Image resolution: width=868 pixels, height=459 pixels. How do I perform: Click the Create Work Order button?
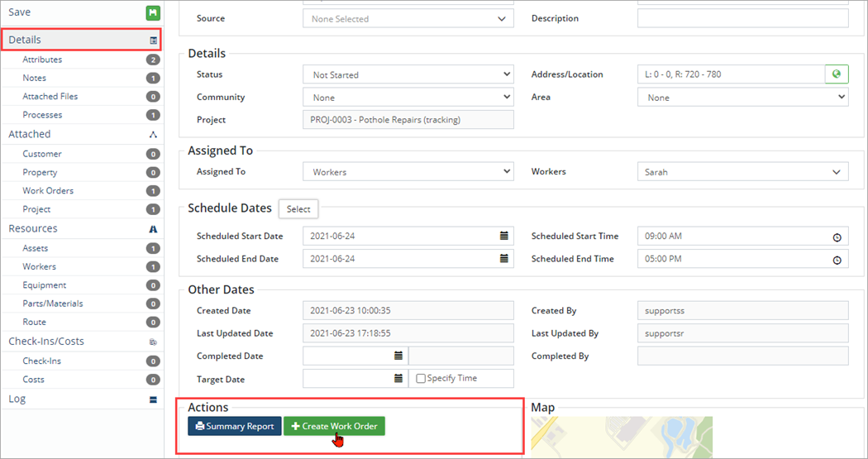(334, 427)
